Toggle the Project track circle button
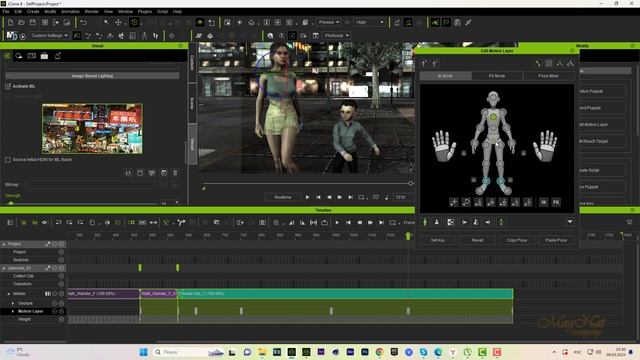 [61, 252]
